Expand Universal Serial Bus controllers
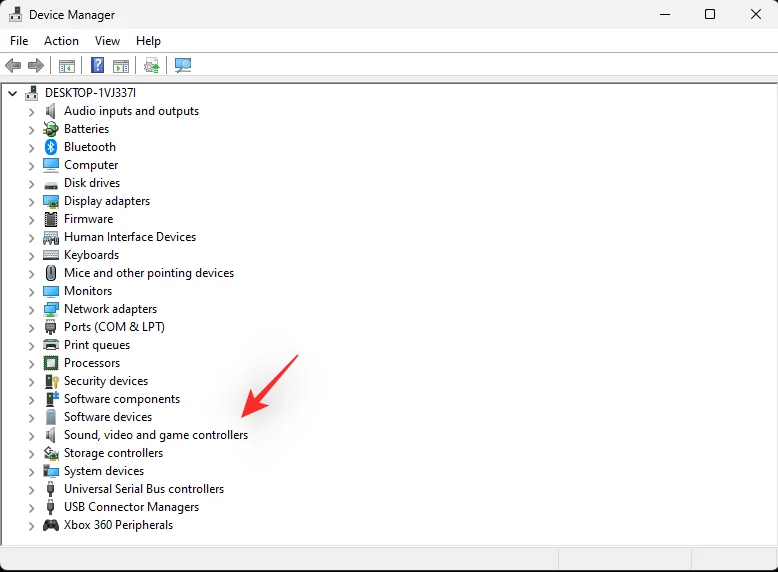This screenshot has height=572, width=778. 31,490
